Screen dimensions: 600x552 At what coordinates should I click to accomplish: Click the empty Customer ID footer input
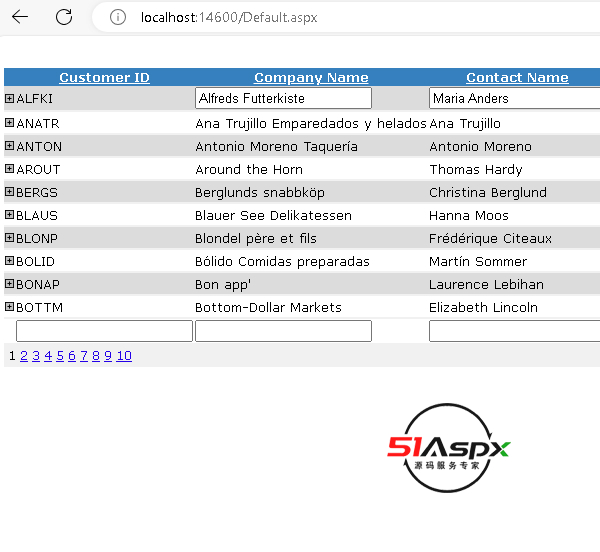point(104,331)
